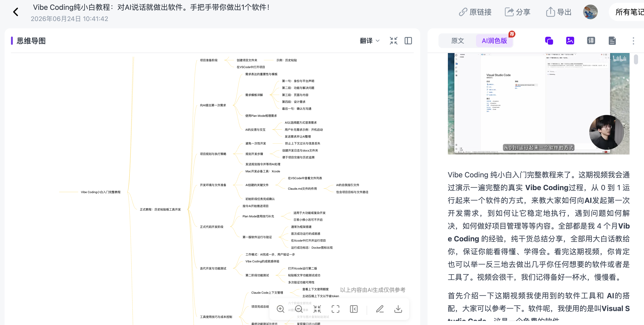The image size is (644, 325).
Task: Click the blue copy icon in right panel
Action: (549, 41)
